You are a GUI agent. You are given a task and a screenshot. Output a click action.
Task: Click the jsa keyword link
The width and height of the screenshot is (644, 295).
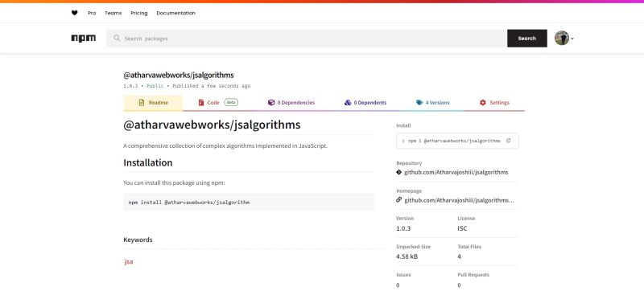click(129, 262)
